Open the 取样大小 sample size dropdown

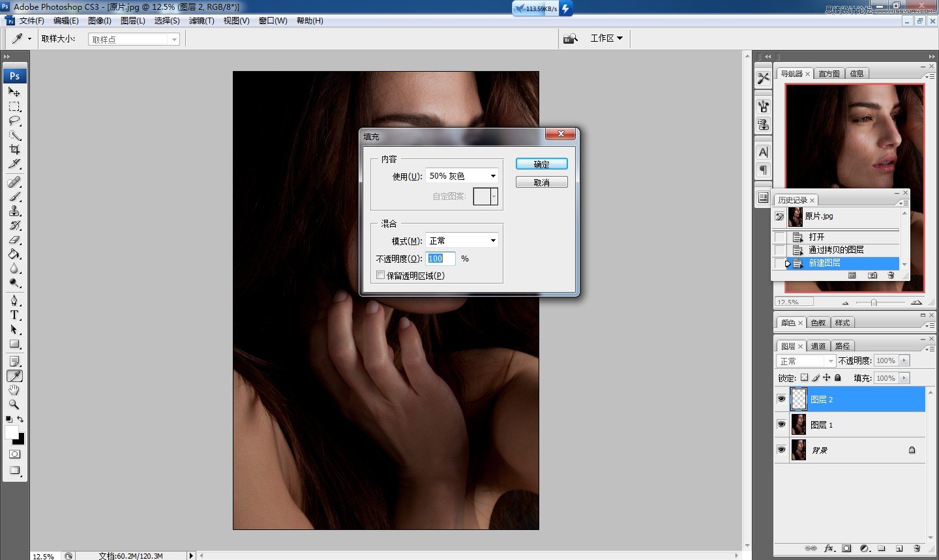coord(134,39)
